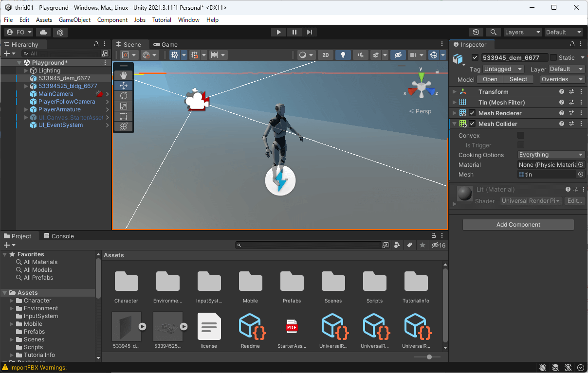The width and height of the screenshot is (588, 373).
Task: Open Transform component help icon
Action: [562, 91]
